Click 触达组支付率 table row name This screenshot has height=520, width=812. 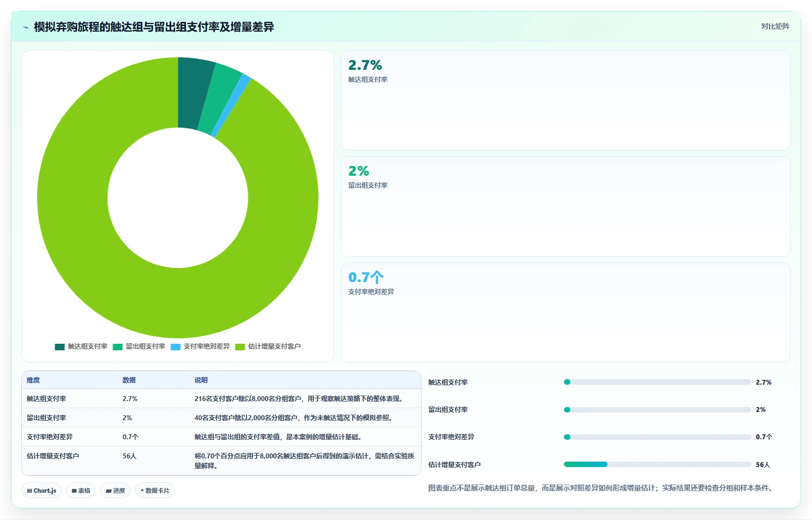[x=46, y=399]
